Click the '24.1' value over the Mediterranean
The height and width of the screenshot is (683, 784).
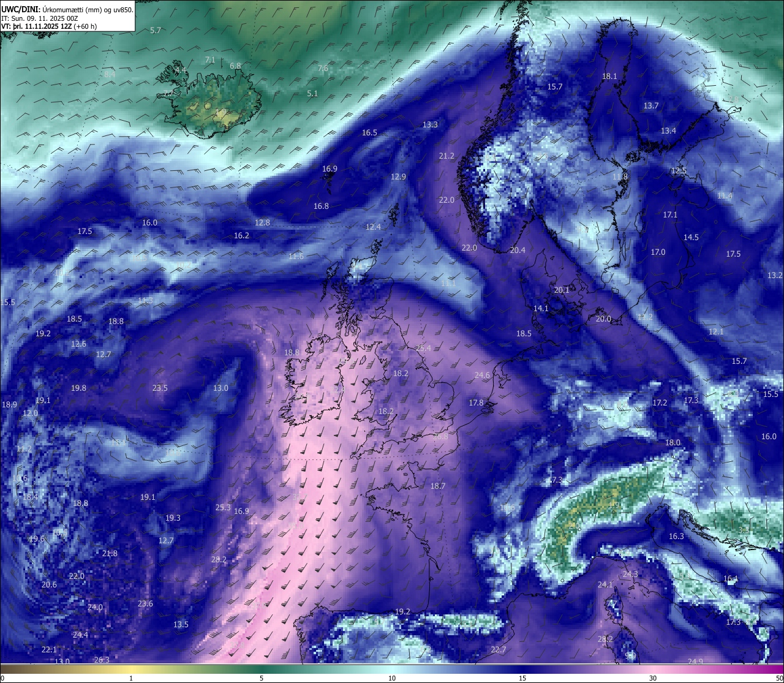605,586
